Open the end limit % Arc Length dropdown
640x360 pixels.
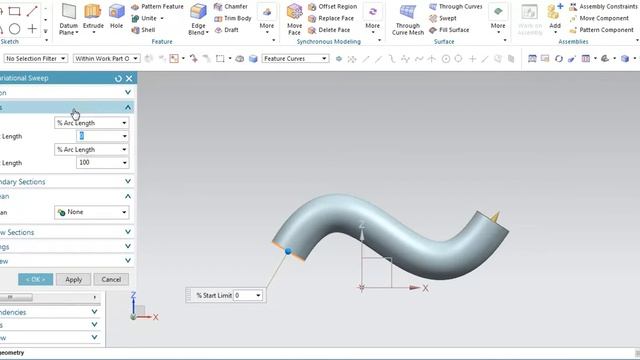91,150
